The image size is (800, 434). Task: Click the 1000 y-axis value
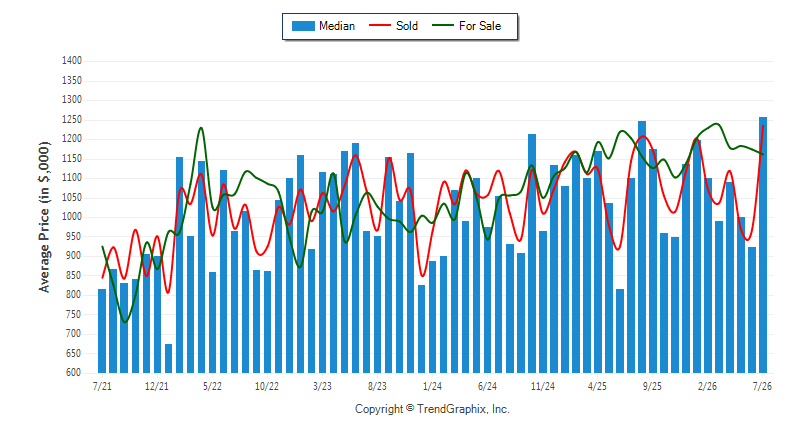(x=72, y=217)
